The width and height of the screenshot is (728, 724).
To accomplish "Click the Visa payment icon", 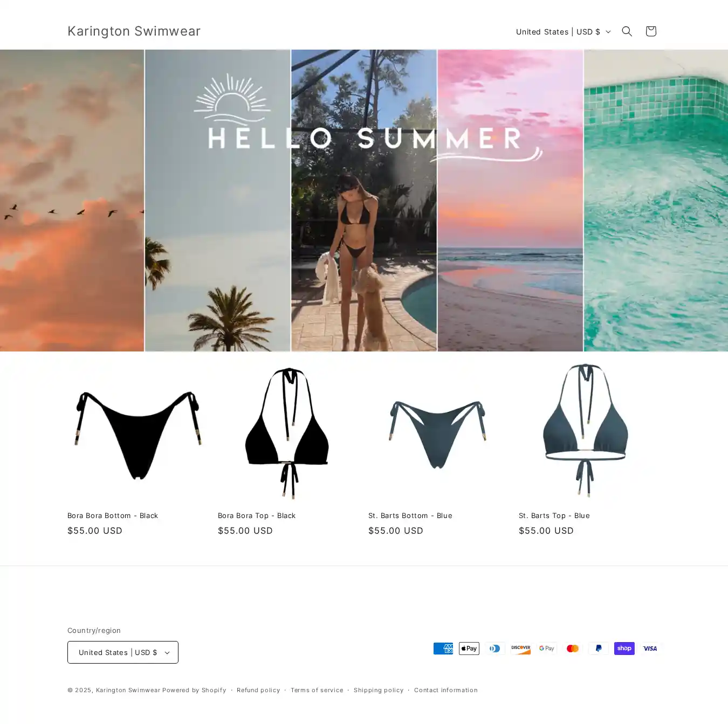I will [650, 649].
